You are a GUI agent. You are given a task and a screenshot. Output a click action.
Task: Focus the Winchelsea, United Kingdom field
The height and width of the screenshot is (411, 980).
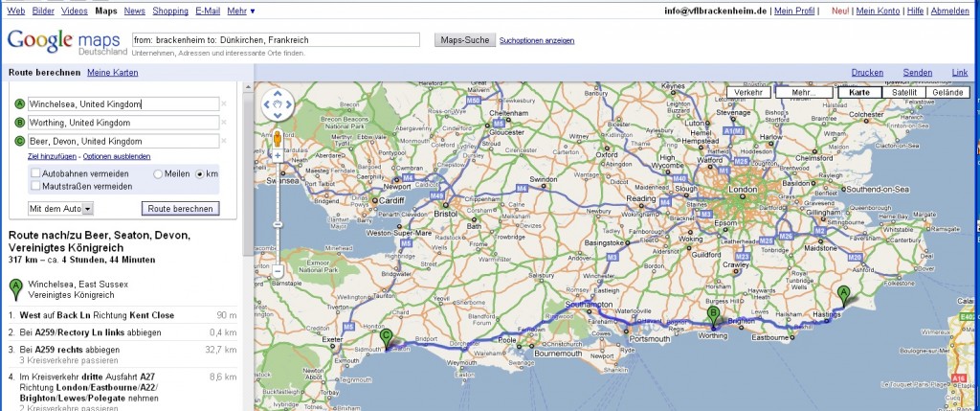(x=123, y=104)
